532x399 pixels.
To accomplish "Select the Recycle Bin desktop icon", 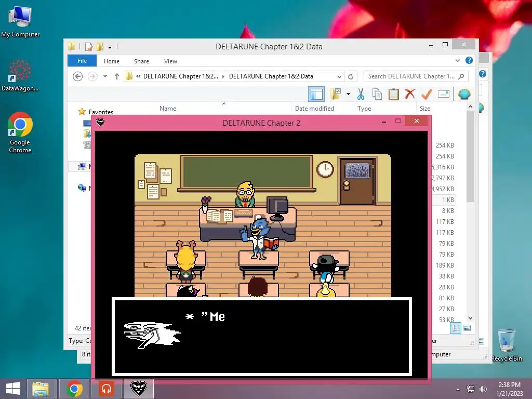I will pyautogui.click(x=507, y=345).
